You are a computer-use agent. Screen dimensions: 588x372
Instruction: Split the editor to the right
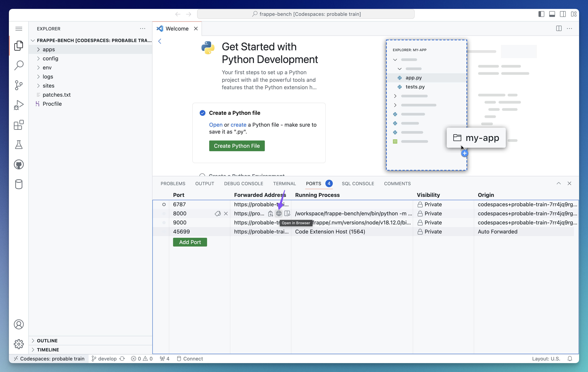pos(559,29)
